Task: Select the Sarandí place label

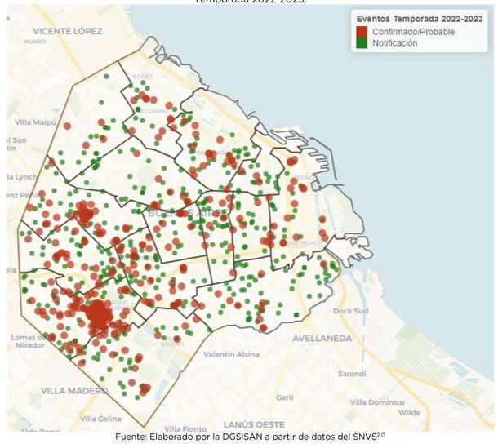Action: [x=352, y=373]
